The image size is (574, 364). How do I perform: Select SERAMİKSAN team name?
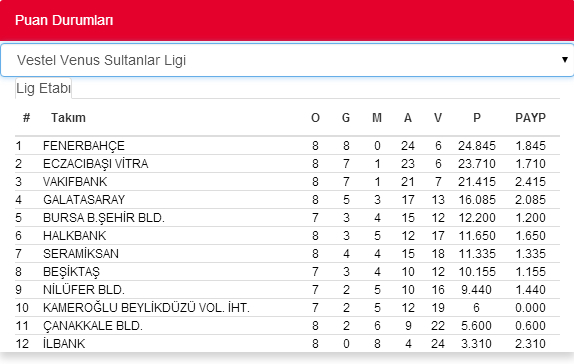coord(81,253)
